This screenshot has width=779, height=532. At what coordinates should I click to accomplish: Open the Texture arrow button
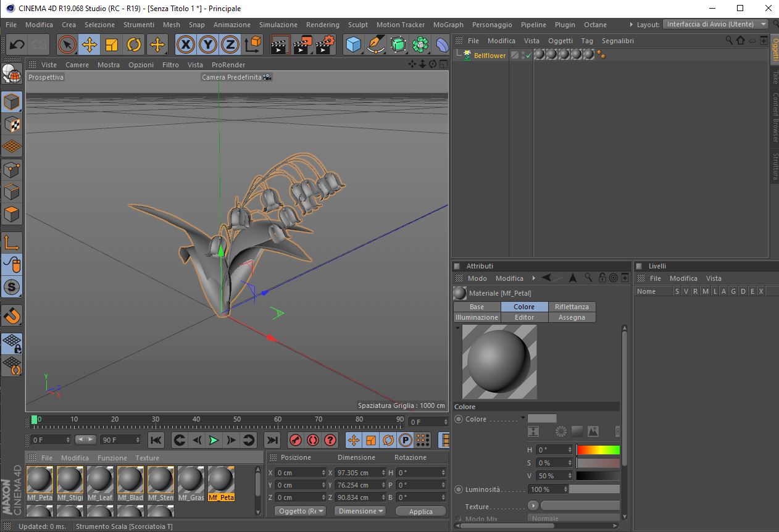[533, 506]
